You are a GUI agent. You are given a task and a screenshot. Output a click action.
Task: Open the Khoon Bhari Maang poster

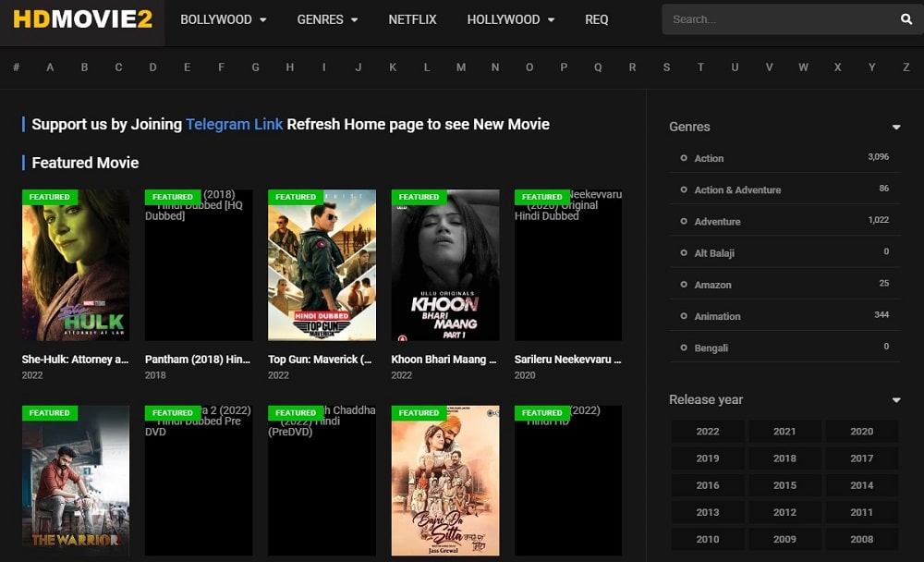[x=445, y=264]
